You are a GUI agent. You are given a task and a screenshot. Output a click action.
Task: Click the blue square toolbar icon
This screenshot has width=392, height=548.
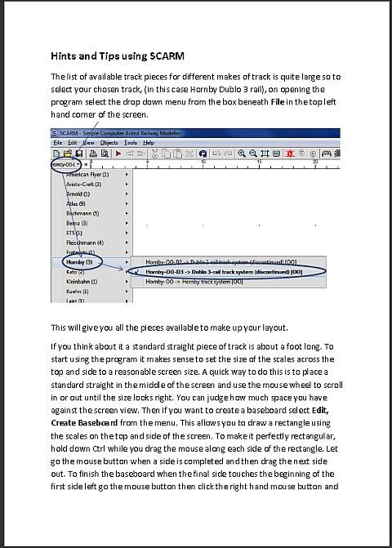(203, 154)
